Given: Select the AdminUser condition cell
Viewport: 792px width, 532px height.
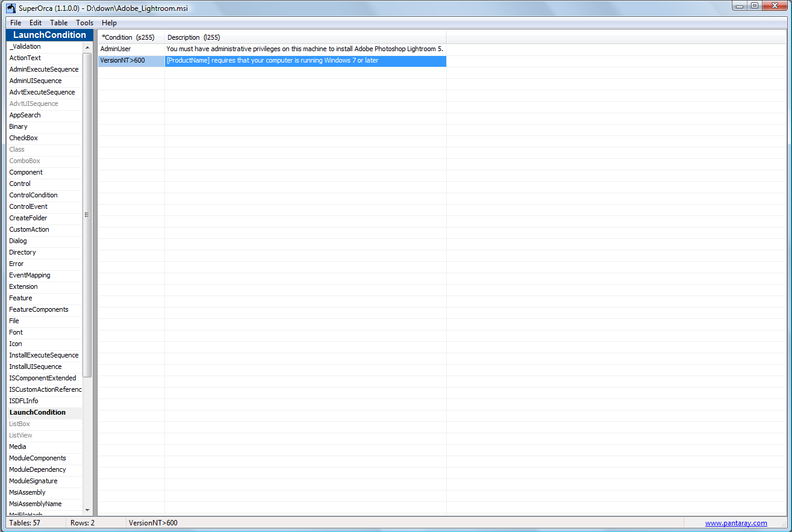Looking at the screenshot, I should point(131,49).
